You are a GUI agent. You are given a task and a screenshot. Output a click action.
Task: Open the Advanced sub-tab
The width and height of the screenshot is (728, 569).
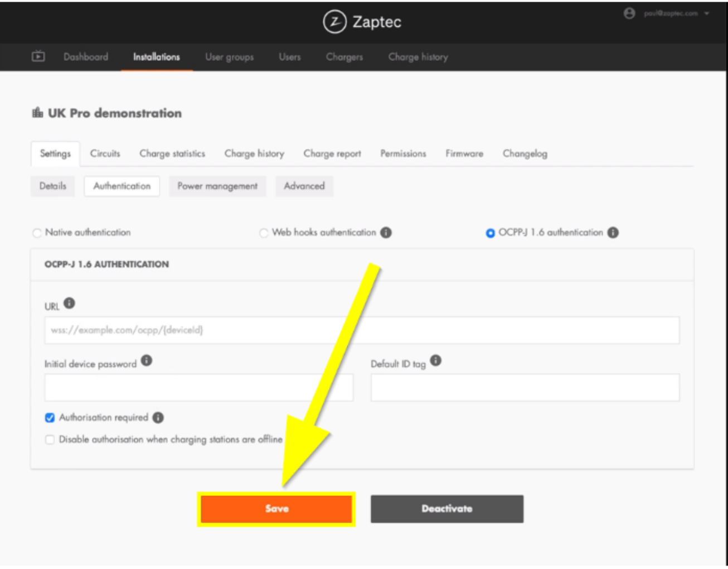tap(304, 186)
